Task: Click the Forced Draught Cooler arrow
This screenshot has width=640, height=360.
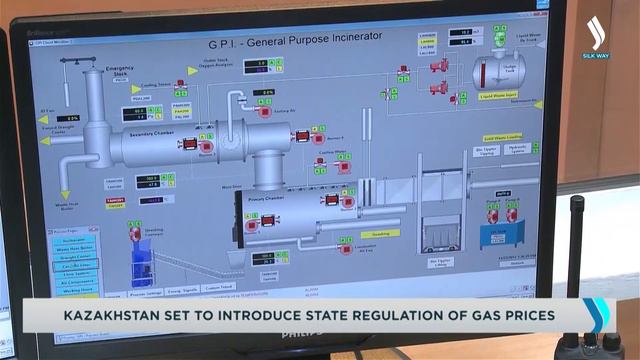Action: [x=45, y=141]
